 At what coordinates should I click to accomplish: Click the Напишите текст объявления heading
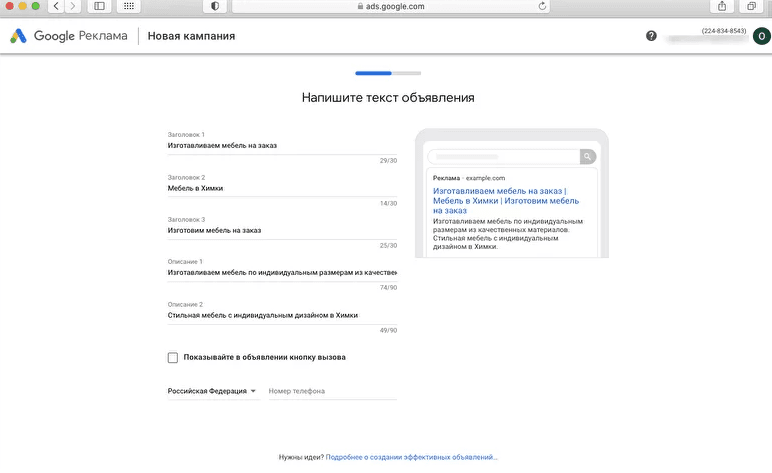click(388, 97)
